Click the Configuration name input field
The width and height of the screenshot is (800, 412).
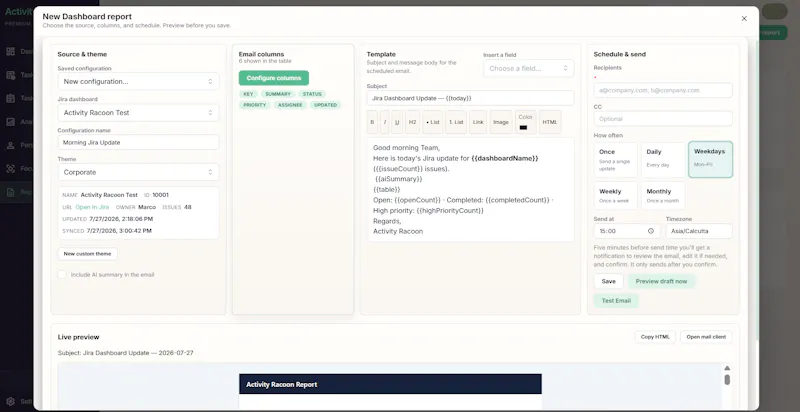(x=138, y=142)
